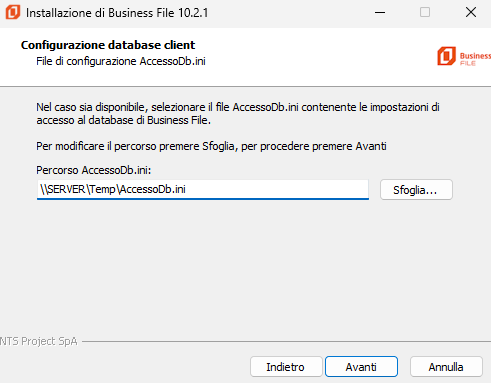Image resolution: width=491 pixels, height=383 pixels.
Task: Click the Configurazione database client heading
Action: [108, 45]
